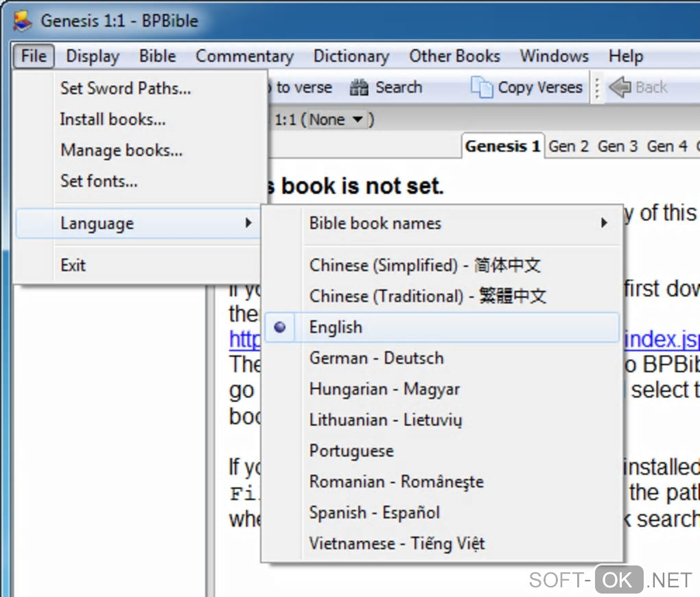Image resolution: width=700 pixels, height=597 pixels.
Task: Click the index.jsp hyperlink text
Action: (x=662, y=340)
